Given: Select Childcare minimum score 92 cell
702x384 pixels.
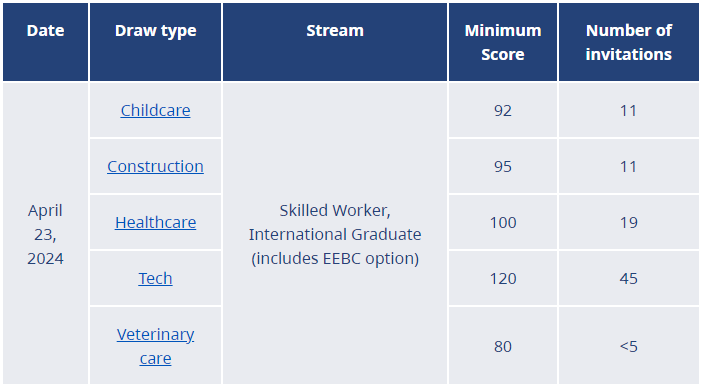Looking at the screenshot, I should pyautogui.click(x=503, y=111).
